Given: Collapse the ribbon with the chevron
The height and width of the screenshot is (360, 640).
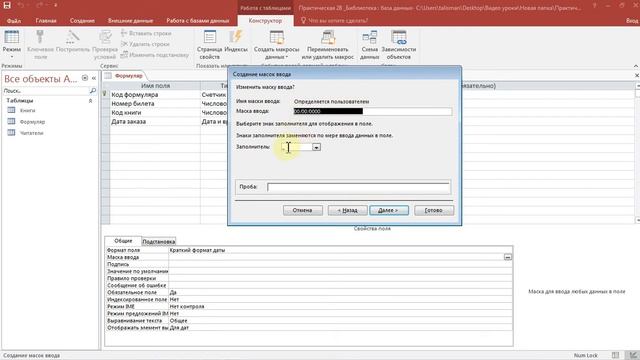Looking at the screenshot, I should coord(636,66).
